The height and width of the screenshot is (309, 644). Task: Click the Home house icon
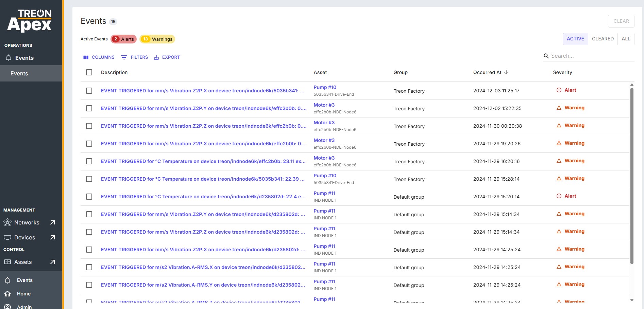pyautogui.click(x=7, y=294)
